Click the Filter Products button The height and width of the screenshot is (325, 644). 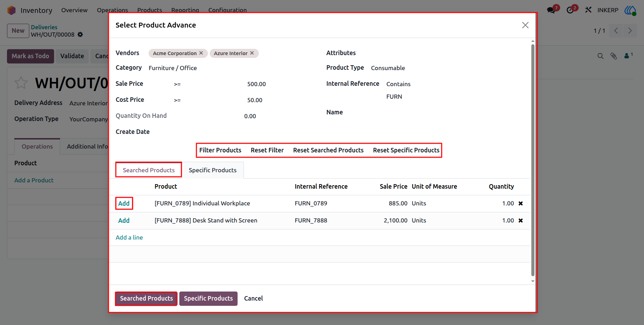[x=220, y=150]
